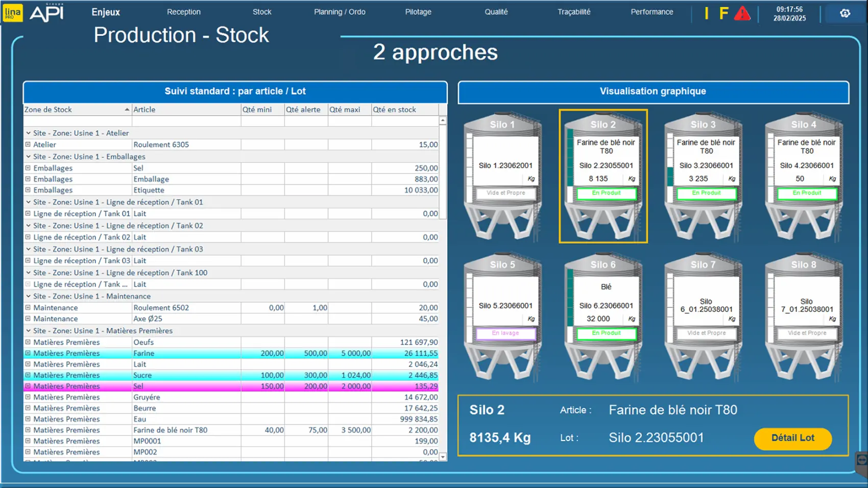
Task: Collapse the Usine 1 - Maintenance group
Action: pyautogui.click(x=29, y=296)
